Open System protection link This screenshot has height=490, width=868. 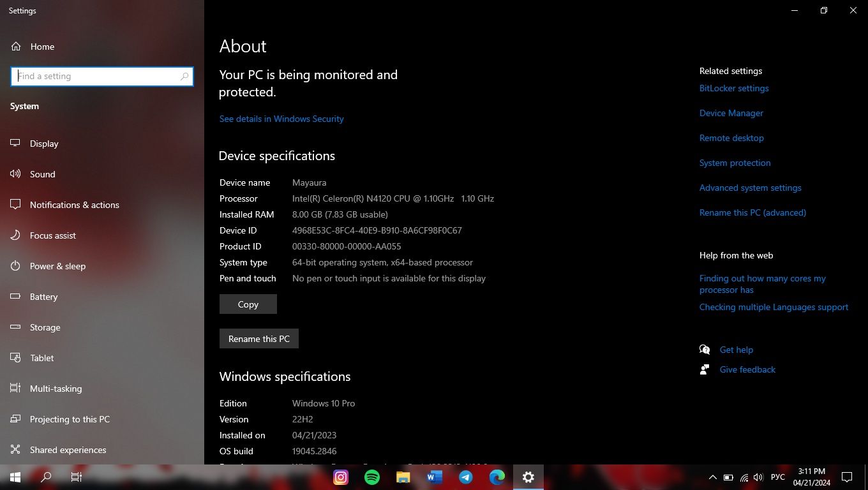coord(735,163)
